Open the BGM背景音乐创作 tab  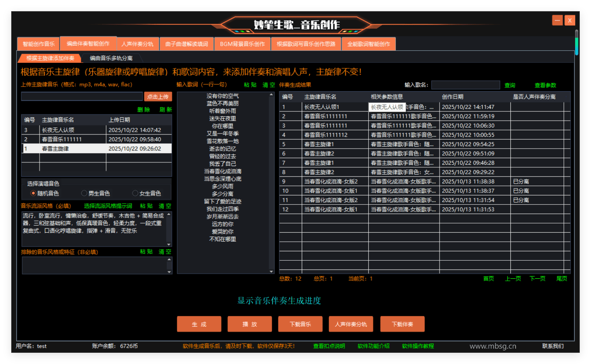pos(242,44)
